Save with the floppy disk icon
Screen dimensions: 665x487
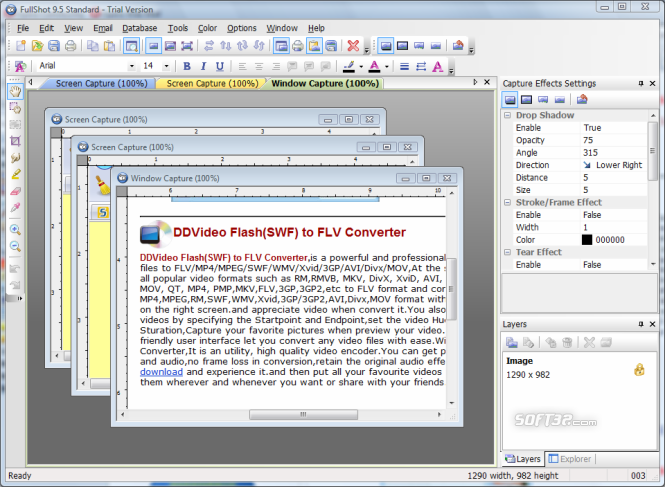(54, 45)
